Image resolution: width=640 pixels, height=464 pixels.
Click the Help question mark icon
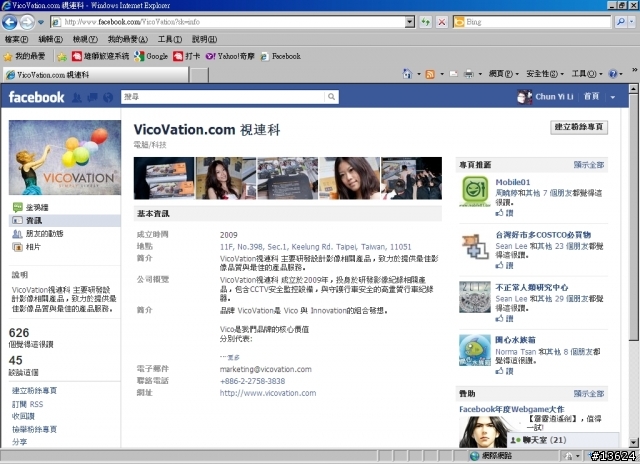click(613, 74)
